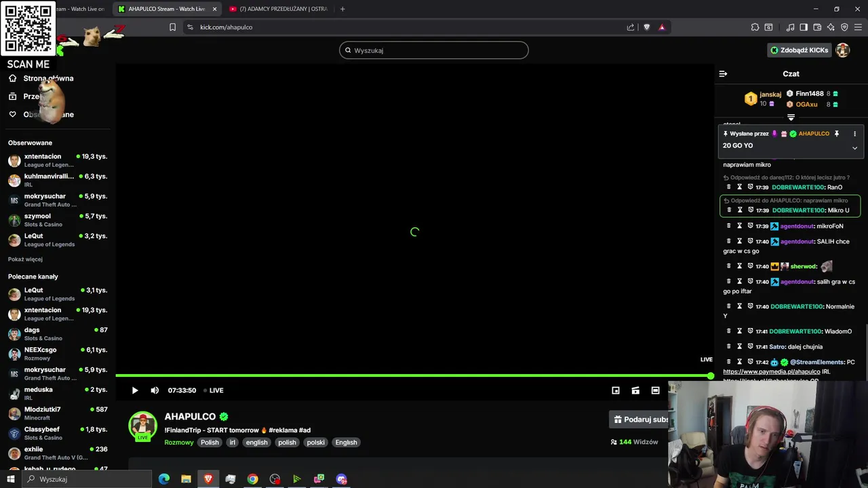Open recommended channel meduska
Image resolution: width=868 pixels, height=488 pixels.
click(x=58, y=394)
